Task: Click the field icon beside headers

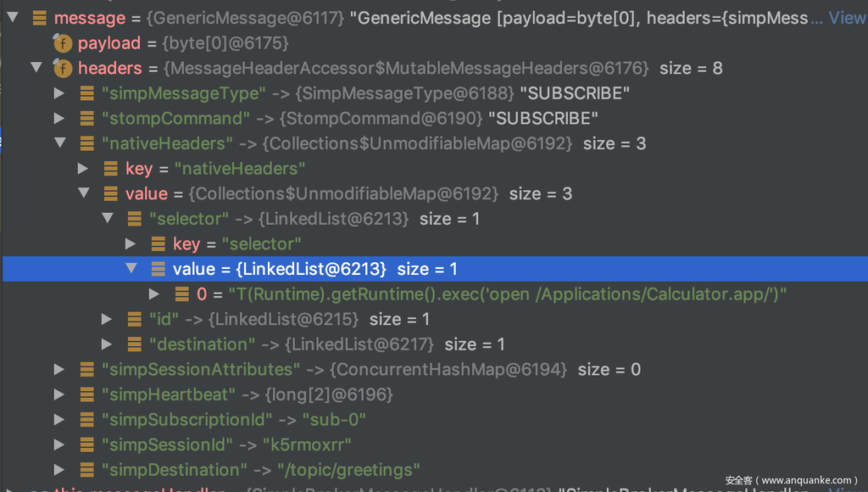Action: pyautogui.click(x=63, y=68)
